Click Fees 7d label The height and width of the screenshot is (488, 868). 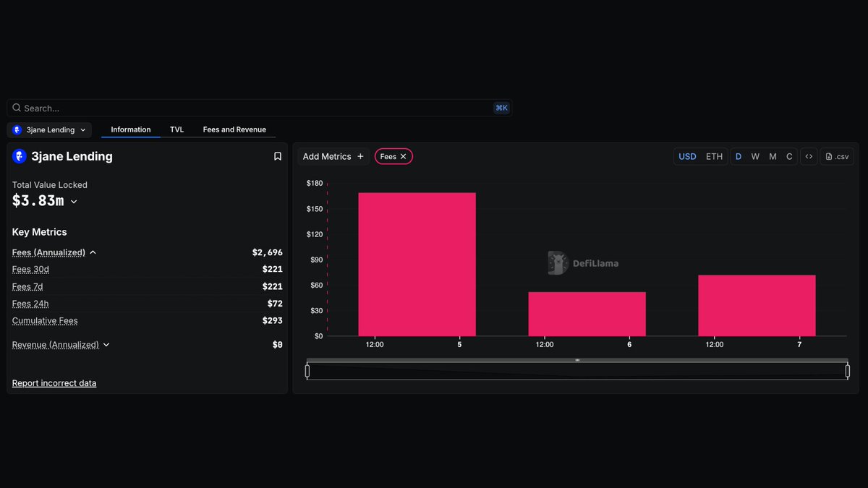[28, 286]
